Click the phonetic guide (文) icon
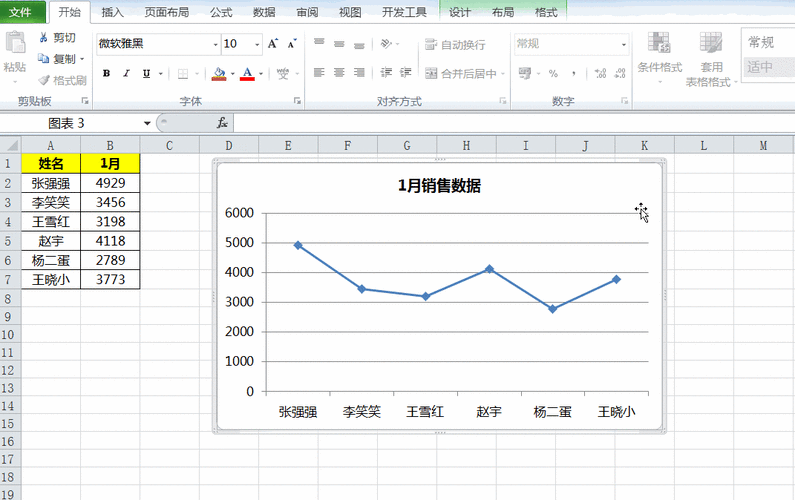 point(282,74)
